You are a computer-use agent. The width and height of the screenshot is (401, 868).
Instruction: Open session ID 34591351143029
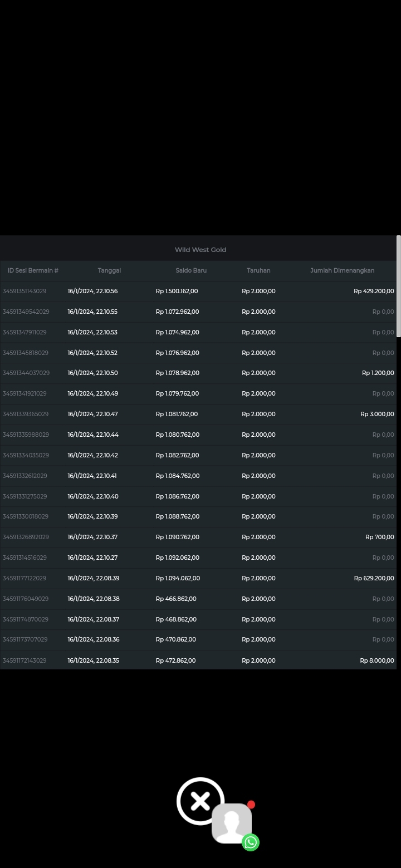(25, 291)
